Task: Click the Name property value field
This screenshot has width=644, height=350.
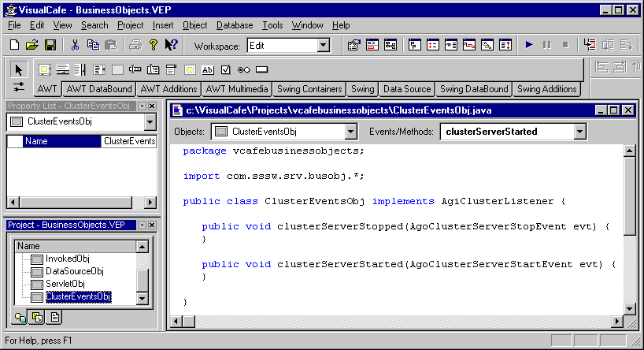Action: point(128,141)
